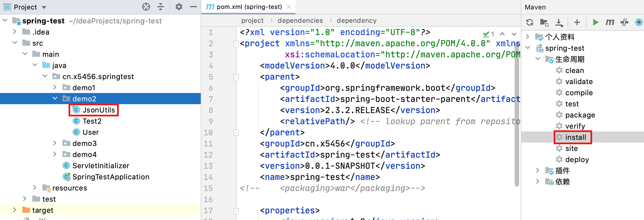The width and height of the screenshot is (644, 220).
Task: Collapse the 生命周期 lifecycle node
Action: [x=538, y=59]
